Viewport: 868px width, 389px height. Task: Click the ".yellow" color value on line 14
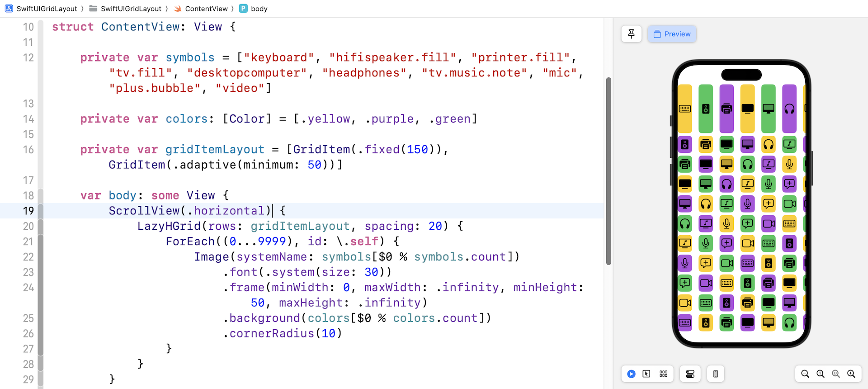[x=325, y=119]
